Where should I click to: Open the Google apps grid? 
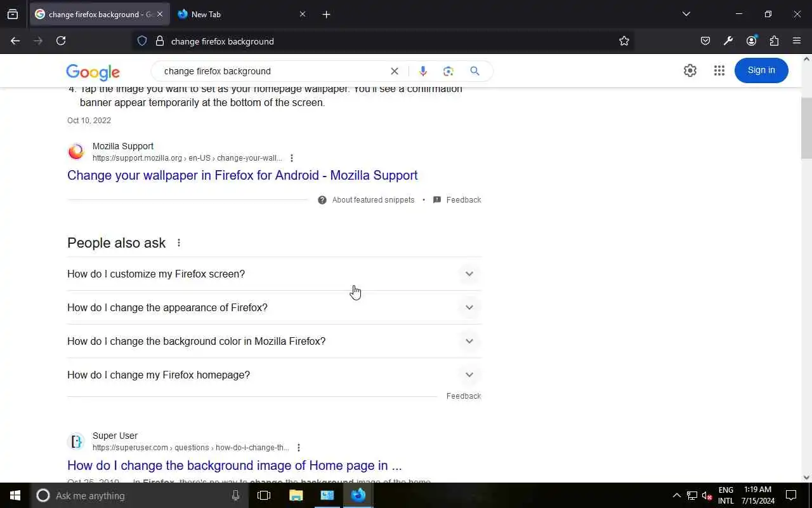click(x=719, y=70)
